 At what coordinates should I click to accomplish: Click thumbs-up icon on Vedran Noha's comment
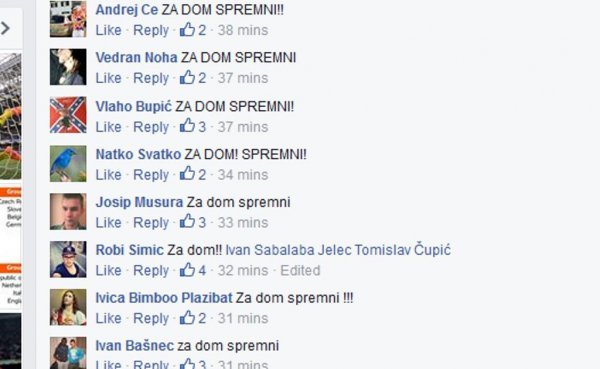click(x=188, y=77)
